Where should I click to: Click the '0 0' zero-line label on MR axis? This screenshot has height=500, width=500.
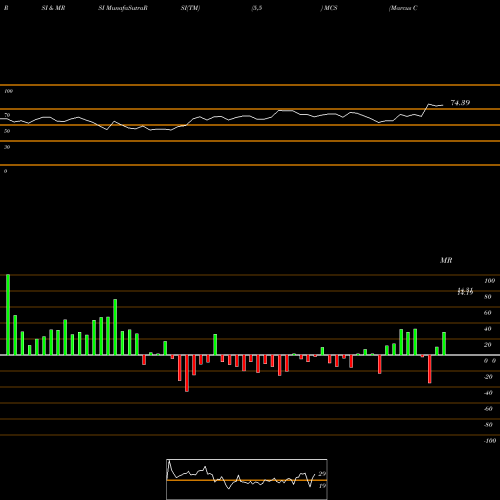pos(490,361)
